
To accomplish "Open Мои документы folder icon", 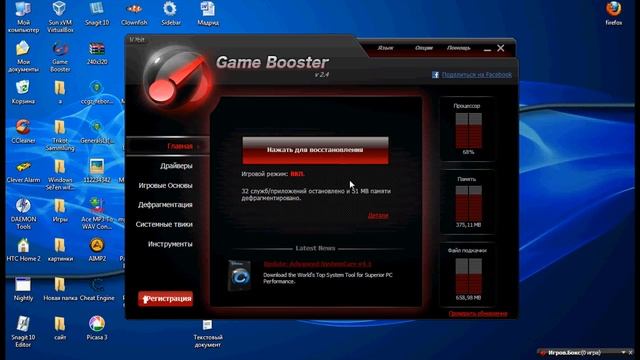I will [23, 56].
